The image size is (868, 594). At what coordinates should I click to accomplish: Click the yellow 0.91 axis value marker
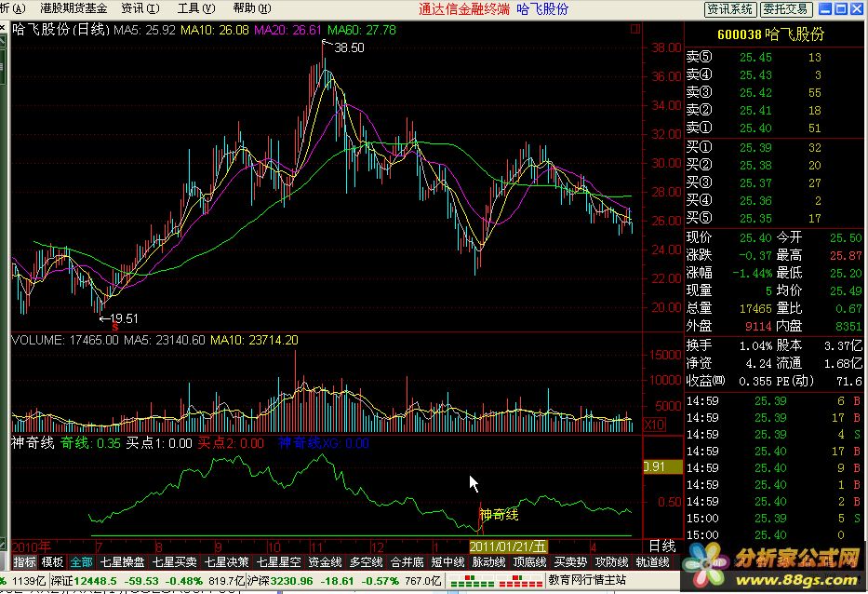click(x=662, y=466)
